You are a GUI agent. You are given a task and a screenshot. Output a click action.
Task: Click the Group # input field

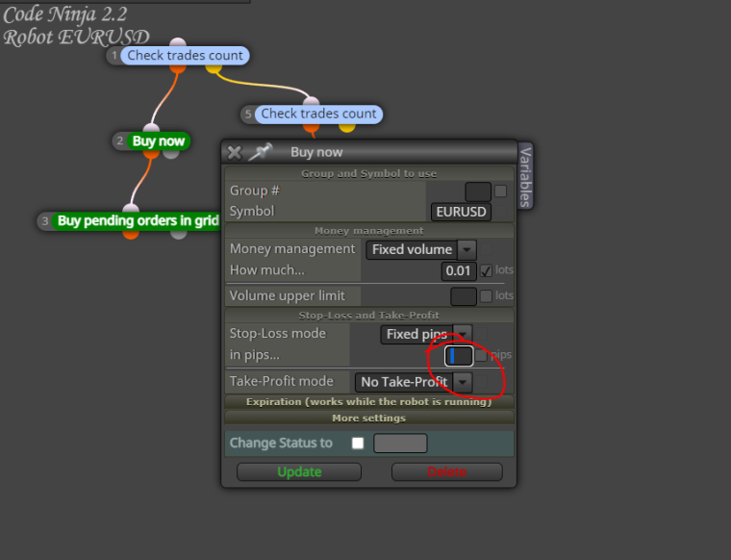click(478, 191)
